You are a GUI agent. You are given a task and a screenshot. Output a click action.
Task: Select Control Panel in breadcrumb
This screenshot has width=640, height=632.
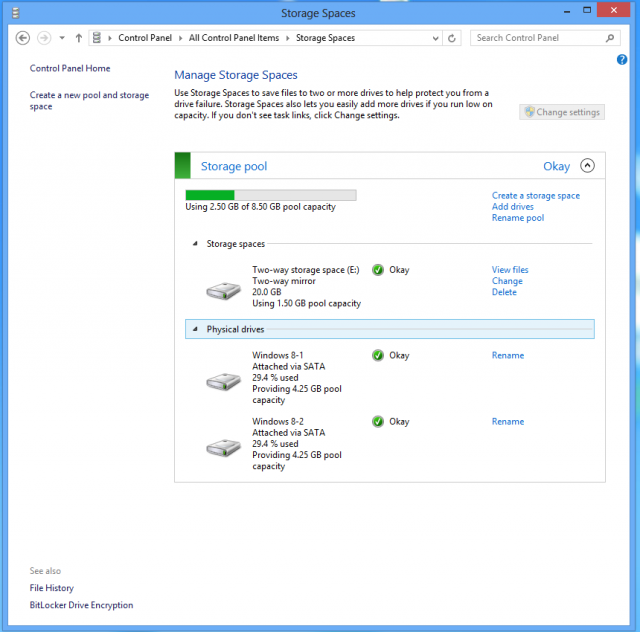[145, 38]
